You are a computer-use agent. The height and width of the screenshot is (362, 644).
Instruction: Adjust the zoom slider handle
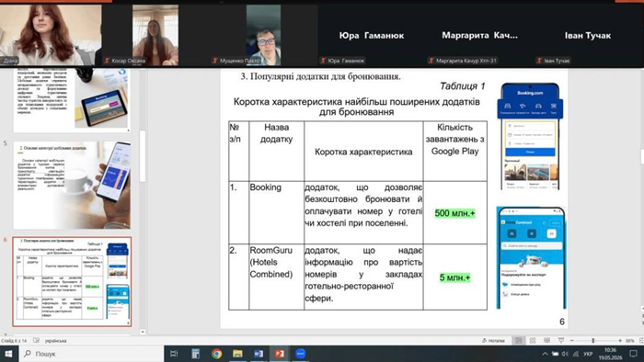[593, 341]
